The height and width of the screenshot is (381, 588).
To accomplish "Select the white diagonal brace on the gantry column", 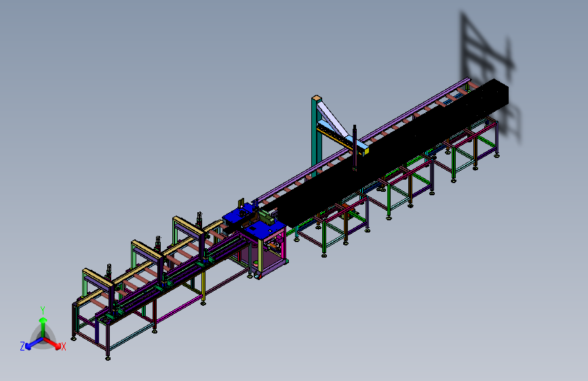I will (333, 120).
